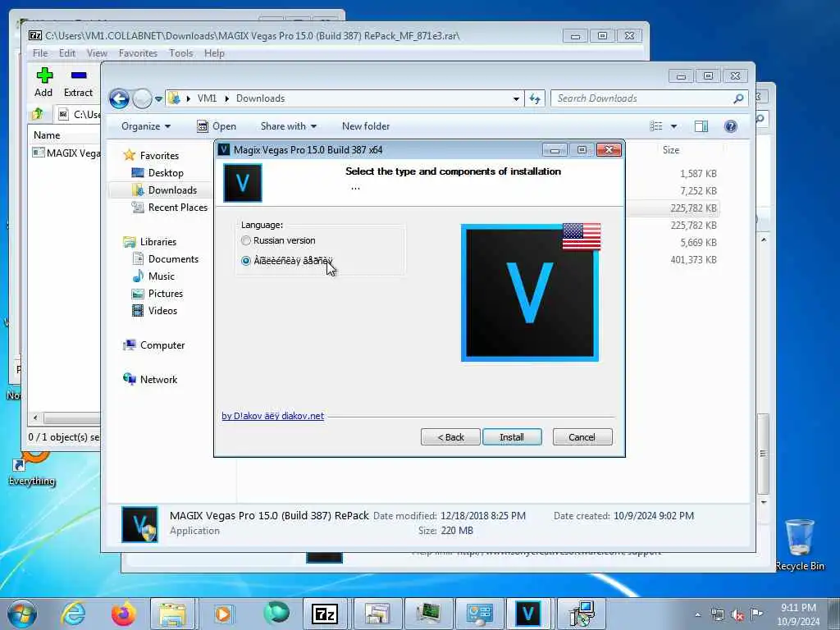Switch to Vegas installer taskbar icon

tap(528, 614)
